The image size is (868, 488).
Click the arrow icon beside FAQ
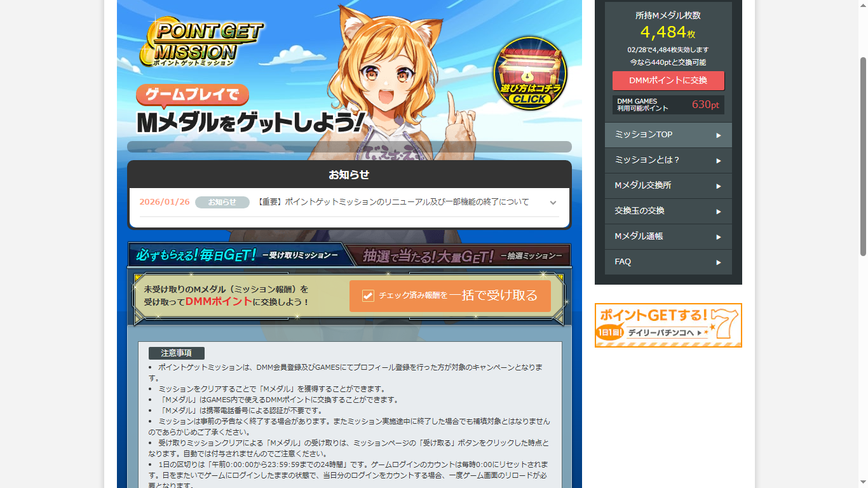point(719,262)
